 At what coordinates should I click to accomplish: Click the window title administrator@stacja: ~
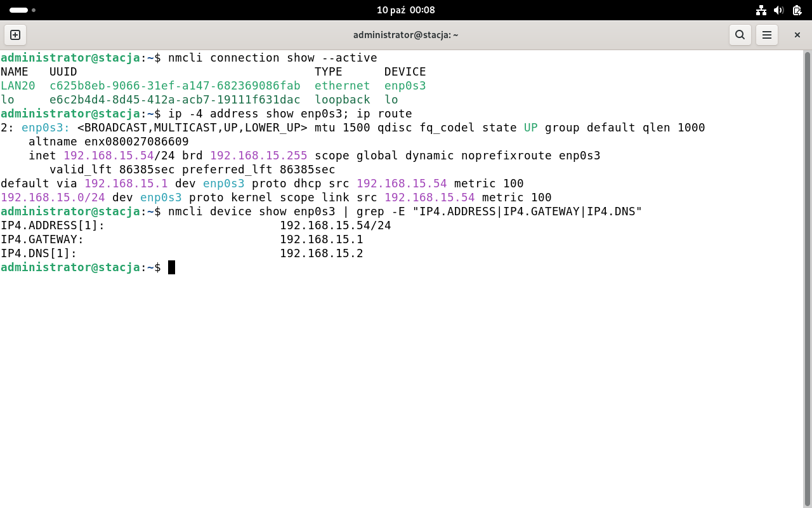pyautogui.click(x=406, y=35)
